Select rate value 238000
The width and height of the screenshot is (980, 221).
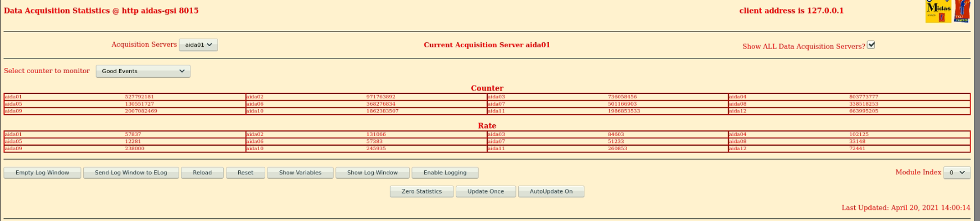click(135, 149)
